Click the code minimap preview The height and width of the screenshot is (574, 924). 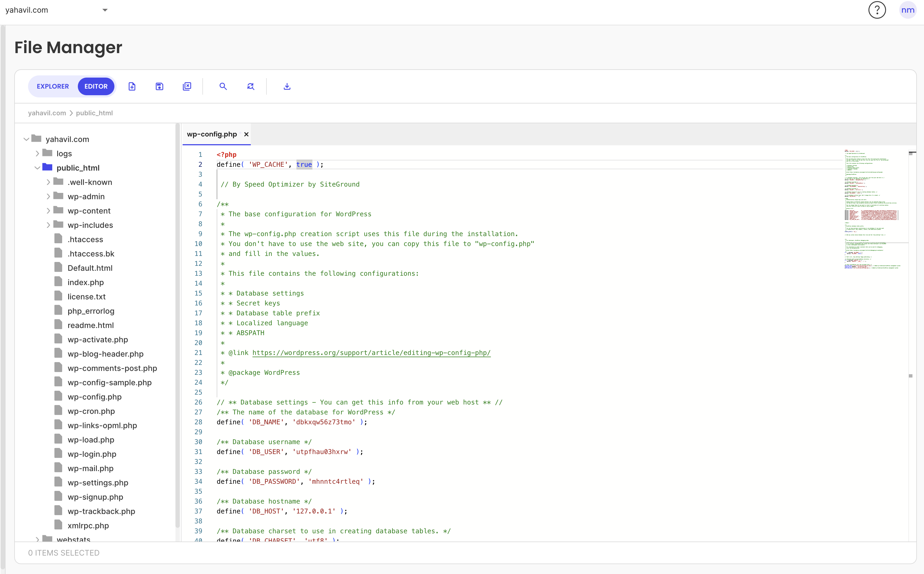coord(872,209)
